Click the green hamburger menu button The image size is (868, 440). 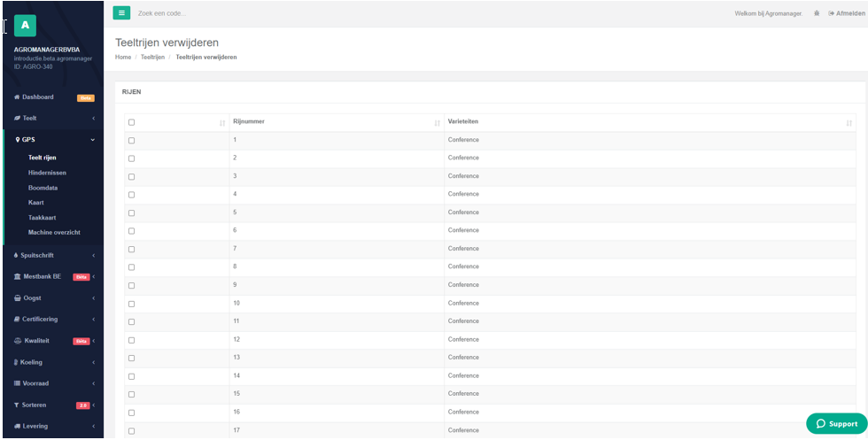121,12
